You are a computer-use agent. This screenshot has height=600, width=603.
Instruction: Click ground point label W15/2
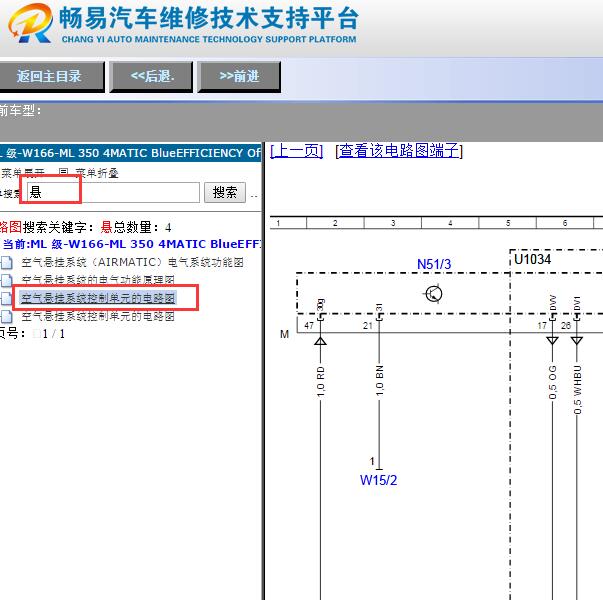tap(378, 480)
